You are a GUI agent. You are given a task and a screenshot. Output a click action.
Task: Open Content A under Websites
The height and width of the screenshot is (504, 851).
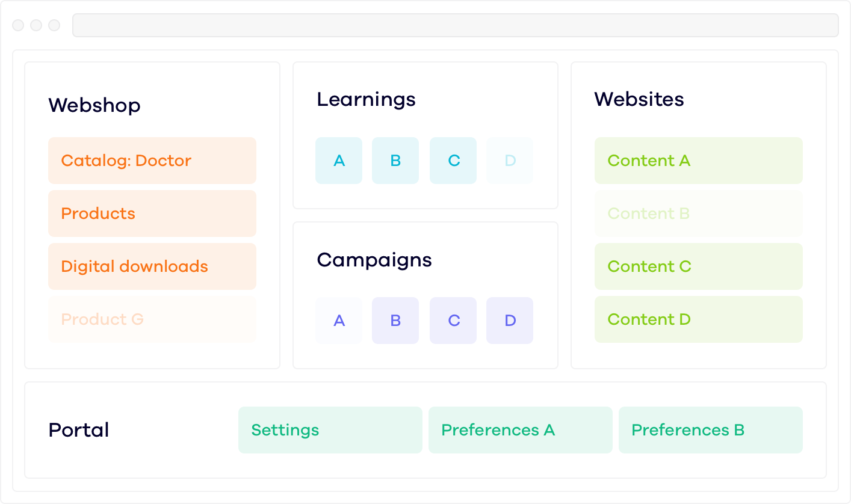click(698, 161)
